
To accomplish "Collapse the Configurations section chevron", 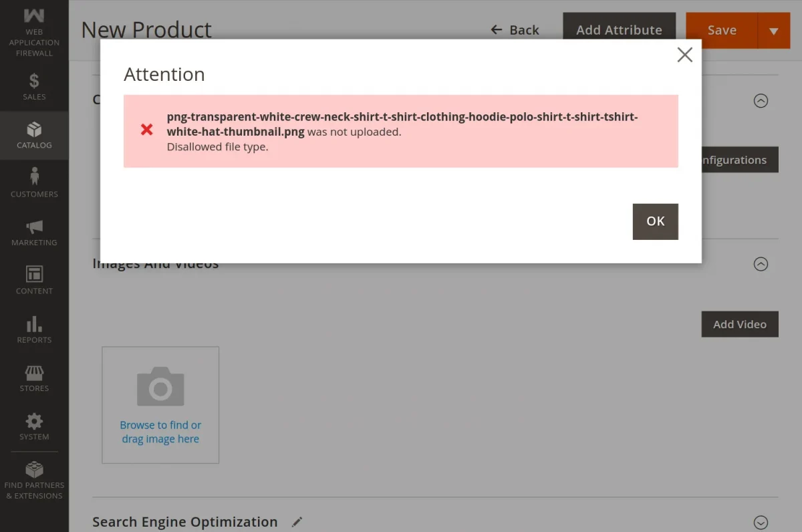I will point(761,101).
